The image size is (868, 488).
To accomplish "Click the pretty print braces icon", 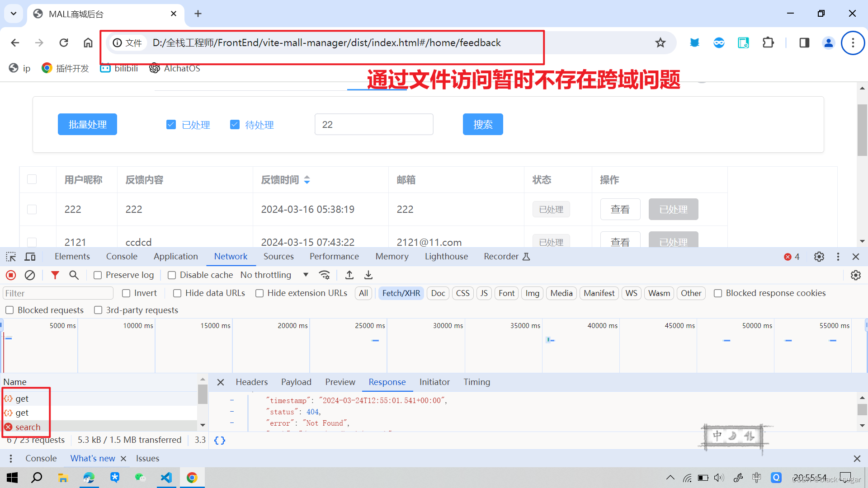I will coord(220,441).
